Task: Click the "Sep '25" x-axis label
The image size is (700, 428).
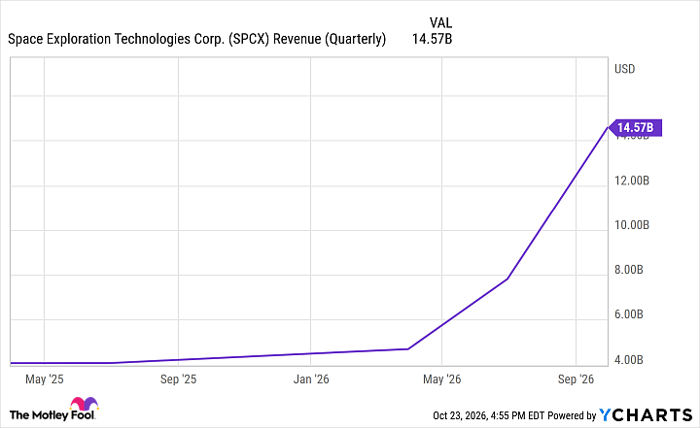Action: [178, 379]
